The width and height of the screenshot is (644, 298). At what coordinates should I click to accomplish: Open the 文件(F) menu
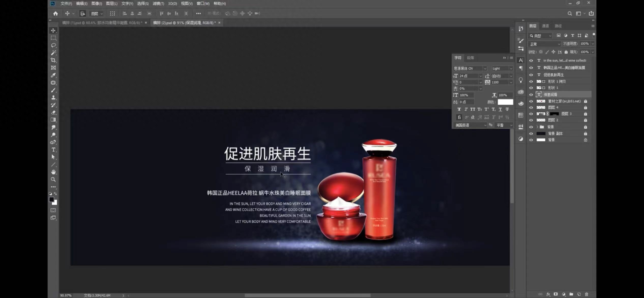point(66,4)
